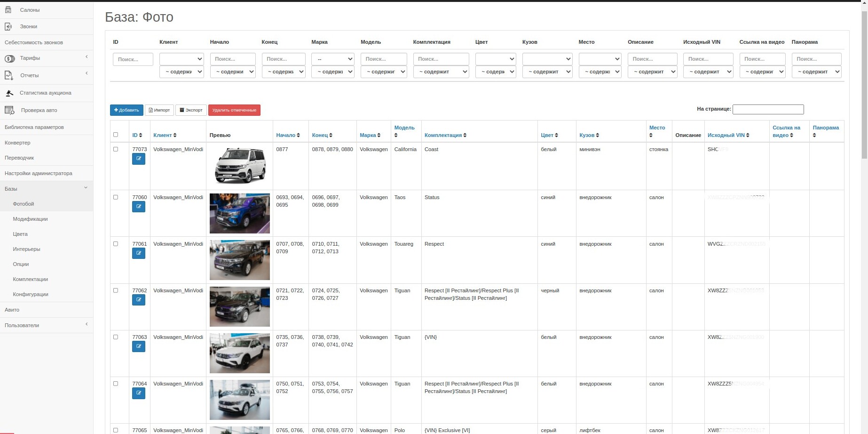Screen dimensions: 868x434
Task: Check the row 77063 checkbox
Action: (116, 337)
